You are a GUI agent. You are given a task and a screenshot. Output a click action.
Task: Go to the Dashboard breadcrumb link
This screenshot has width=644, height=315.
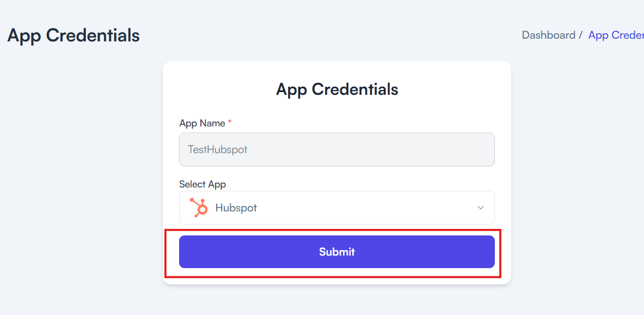coord(548,35)
